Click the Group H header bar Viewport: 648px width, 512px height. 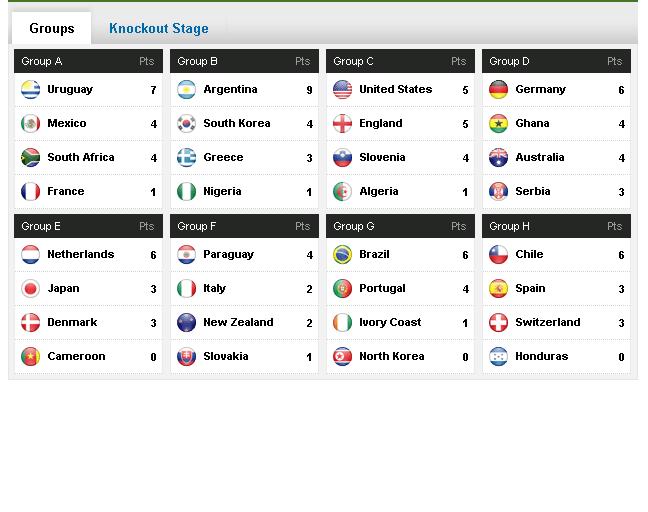556,226
